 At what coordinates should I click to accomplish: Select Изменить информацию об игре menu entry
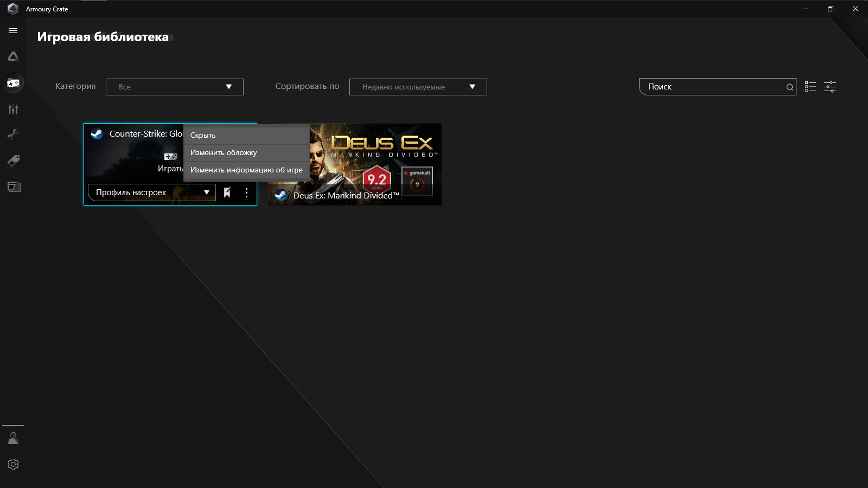point(247,170)
